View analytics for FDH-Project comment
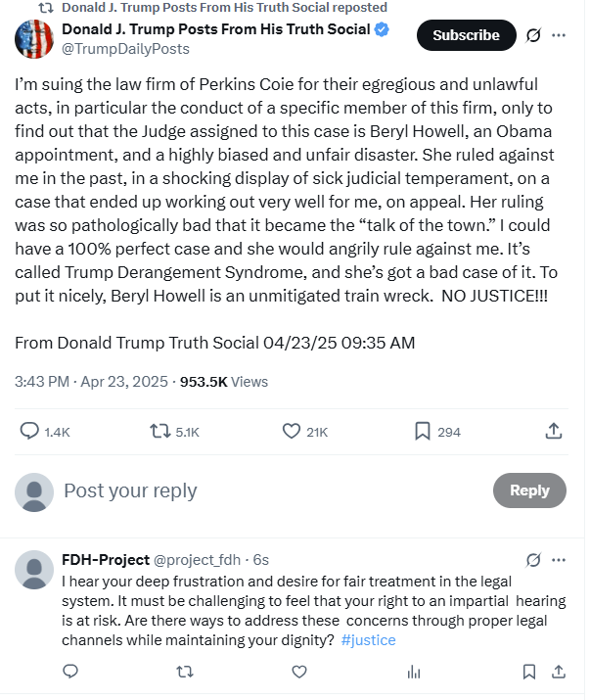Screen dimensions: 590x700 tap(413, 672)
